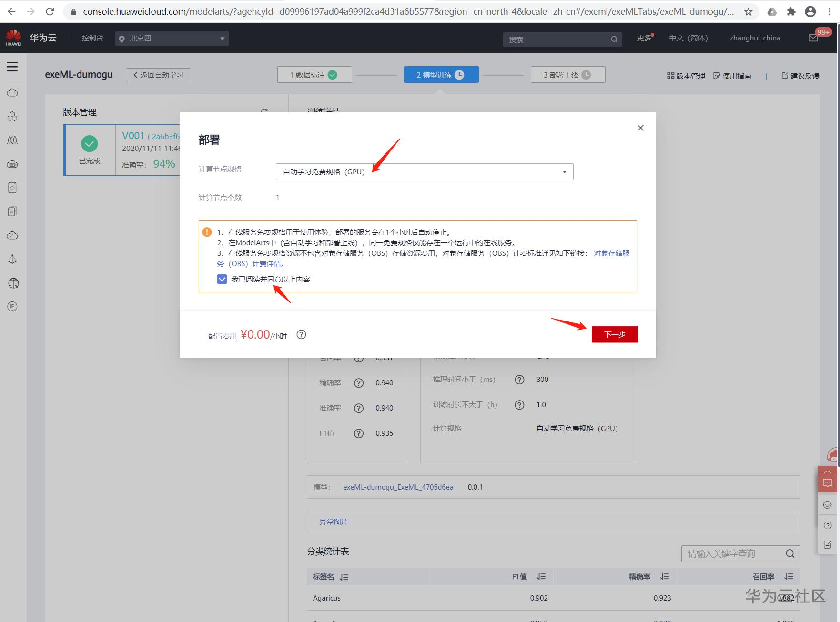The height and width of the screenshot is (622, 840).
Task: Select the V001 version card
Action: click(121, 150)
